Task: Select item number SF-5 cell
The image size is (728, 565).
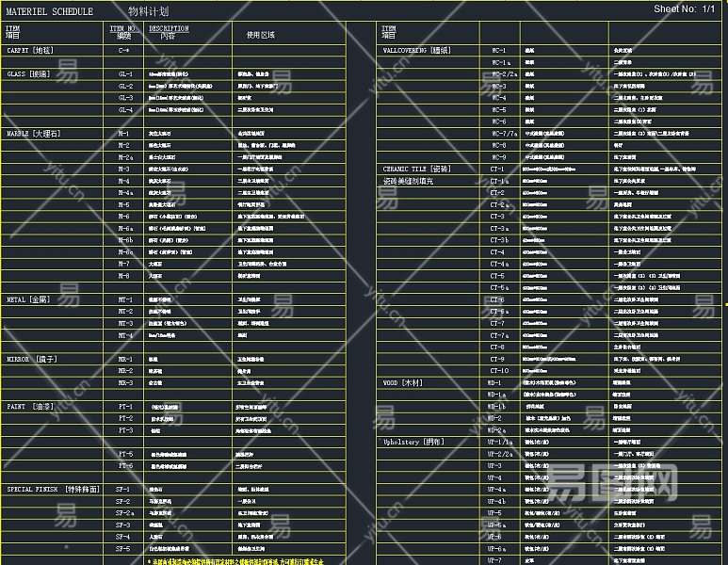Action: 123,548
